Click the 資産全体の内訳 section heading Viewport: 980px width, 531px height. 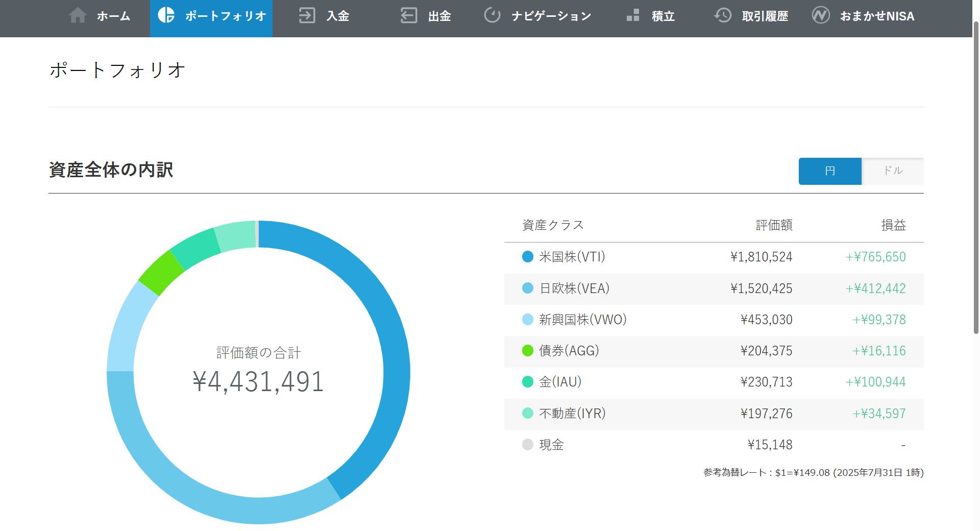111,170
